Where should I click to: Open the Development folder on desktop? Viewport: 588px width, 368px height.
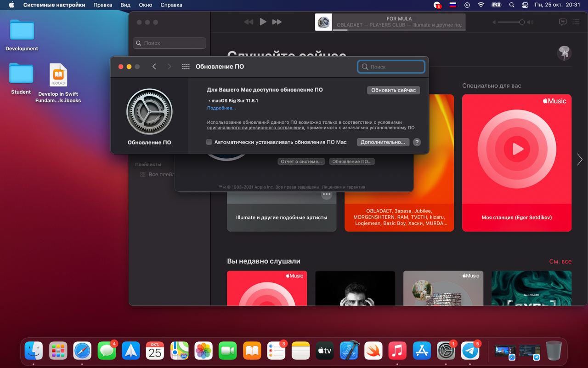(22, 35)
